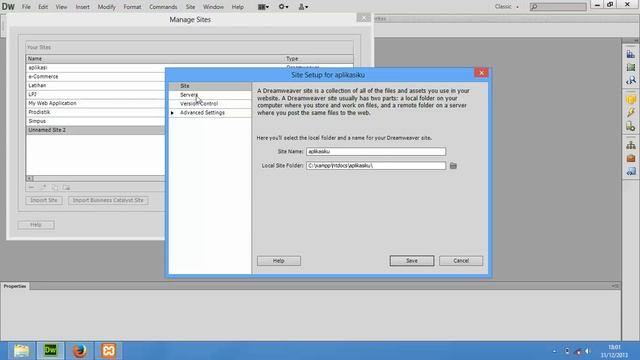
Task: Browse for the Local Site Folder
Action: (453, 166)
